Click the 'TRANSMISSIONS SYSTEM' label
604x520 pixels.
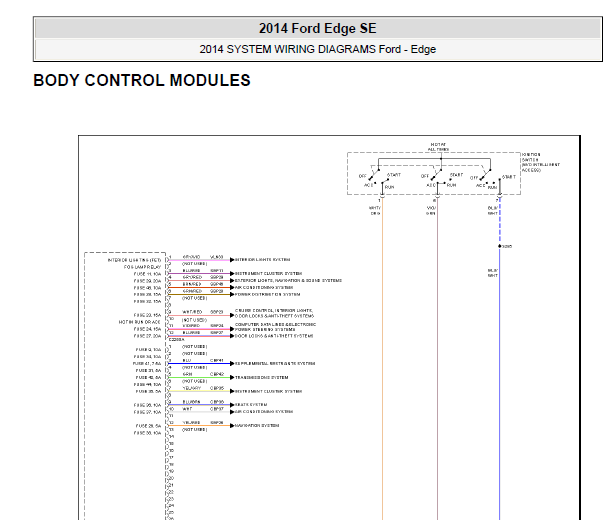[262, 377]
